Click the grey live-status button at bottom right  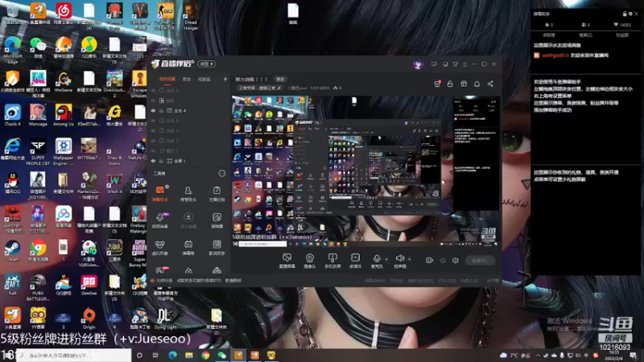click(x=480, y=260)
